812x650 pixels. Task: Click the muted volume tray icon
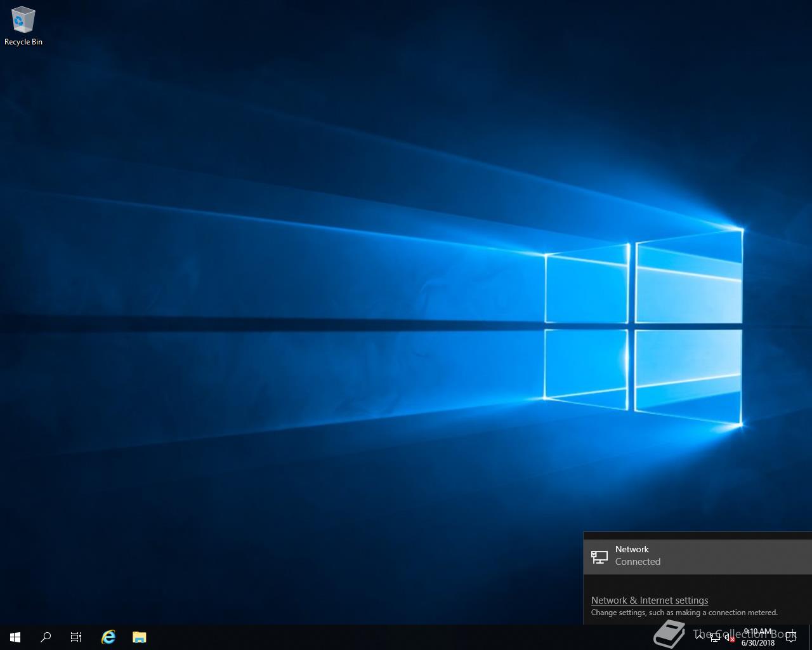(x=730, y=637)
